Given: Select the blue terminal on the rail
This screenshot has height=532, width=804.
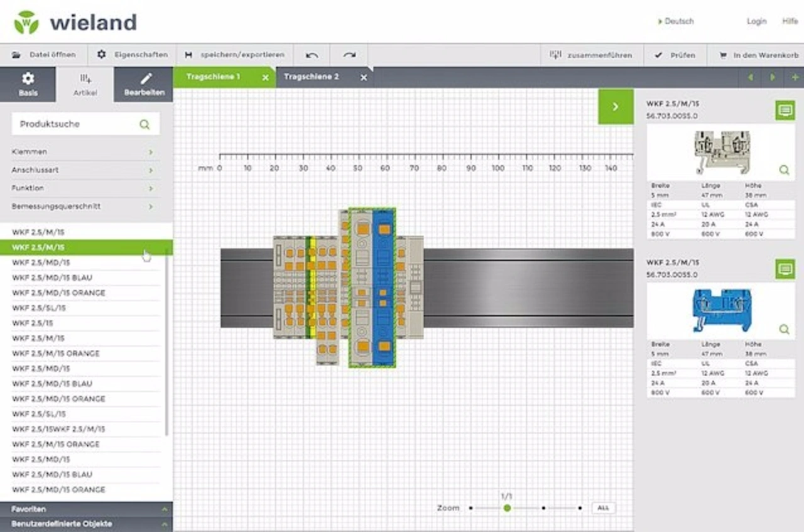Looking at the screenshot, I should [x=383, y=288].
